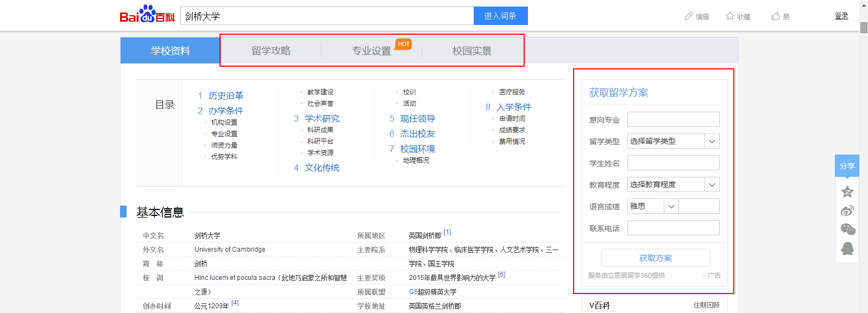Go to 校训 subsection
Screen dimensions: 868x313
[410, 92]
